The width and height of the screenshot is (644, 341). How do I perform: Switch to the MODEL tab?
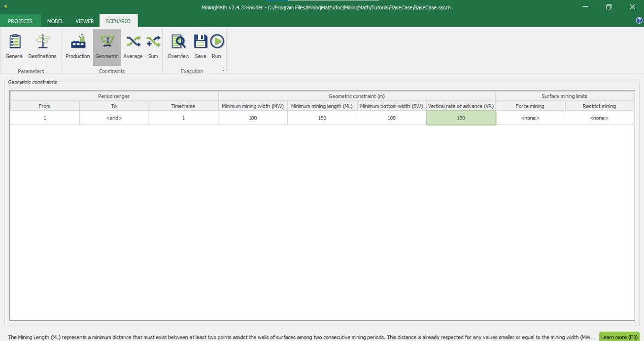coord(55,21)
